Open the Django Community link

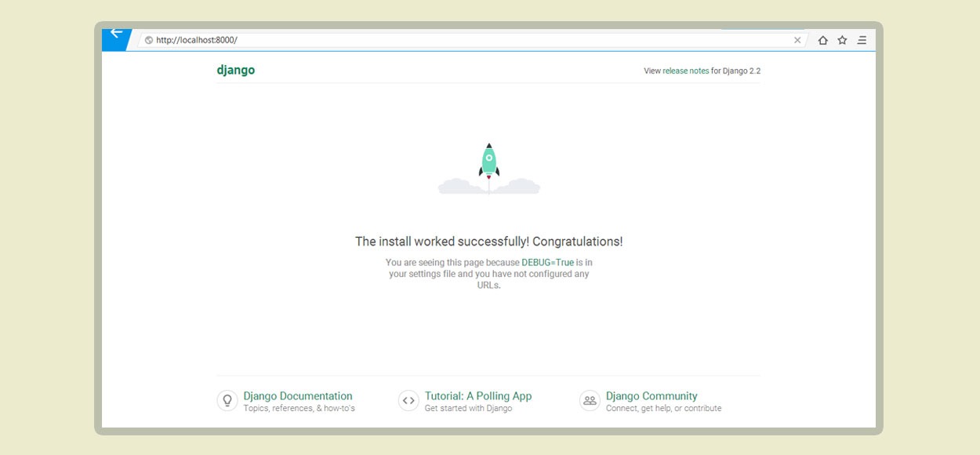tap(652, 396)
